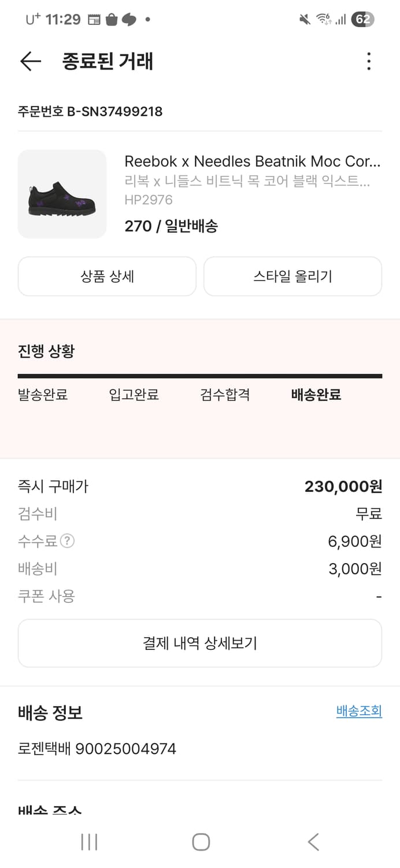Open the Samsung recent apps icon
400x868 pixels.
[x=89, y=843]
